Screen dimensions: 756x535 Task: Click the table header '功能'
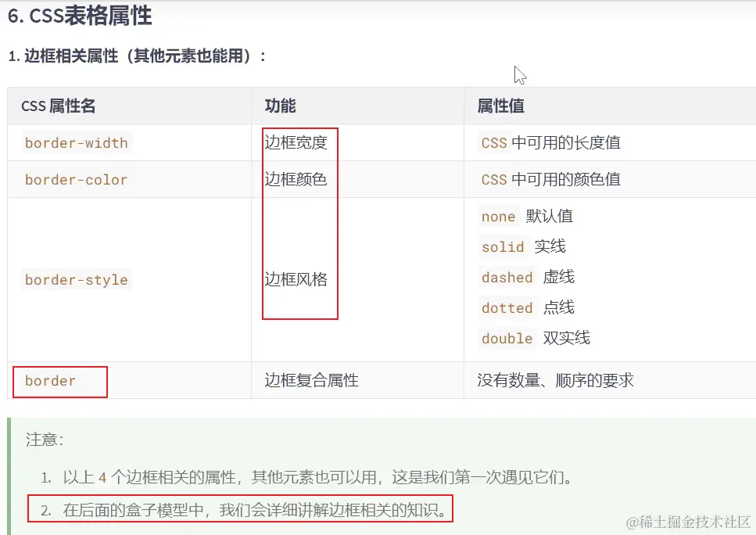tap(280, 106)
